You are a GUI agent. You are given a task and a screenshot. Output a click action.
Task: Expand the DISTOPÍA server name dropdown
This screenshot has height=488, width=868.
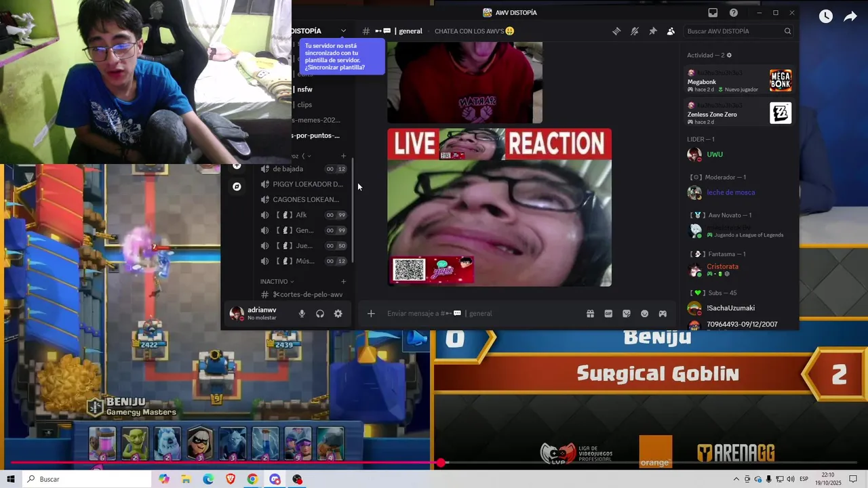[343, 31]
